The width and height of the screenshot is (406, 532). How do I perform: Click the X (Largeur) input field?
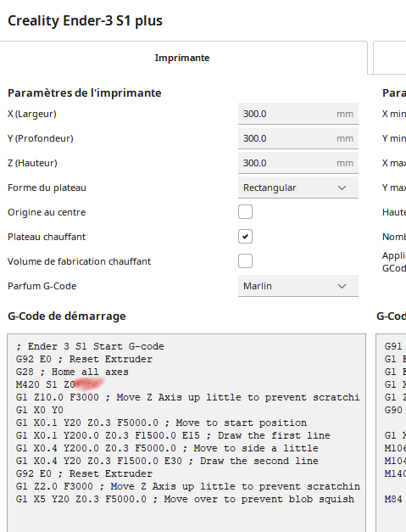(x=298, y=114)
